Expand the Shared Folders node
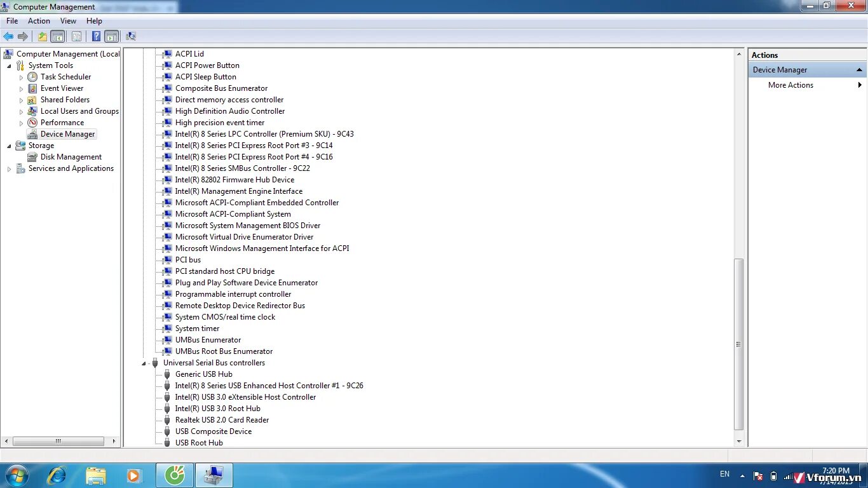This screenshot has height=488, width=868. pyautogui.click(x=22, y=100)
